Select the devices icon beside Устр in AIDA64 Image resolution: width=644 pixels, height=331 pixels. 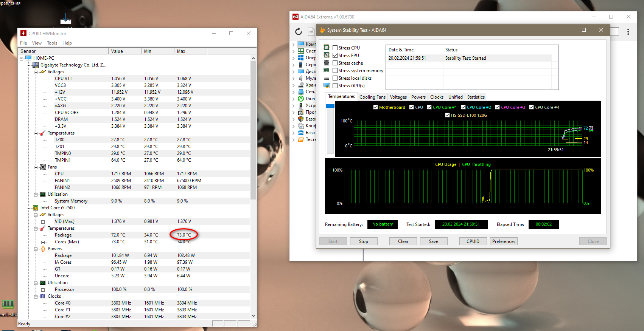coord(301,105)
